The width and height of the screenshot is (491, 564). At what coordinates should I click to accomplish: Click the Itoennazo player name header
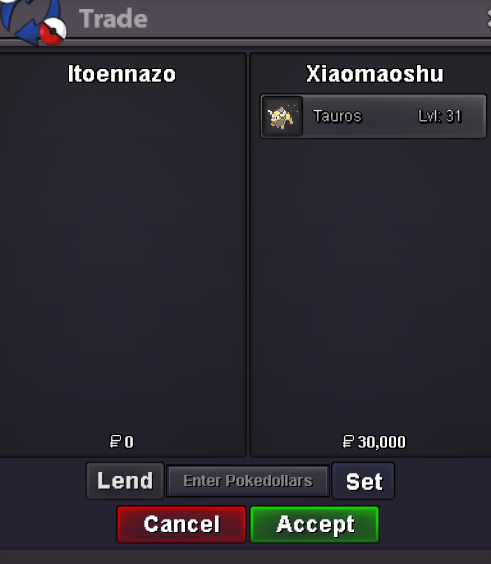[x=122, y=74]
